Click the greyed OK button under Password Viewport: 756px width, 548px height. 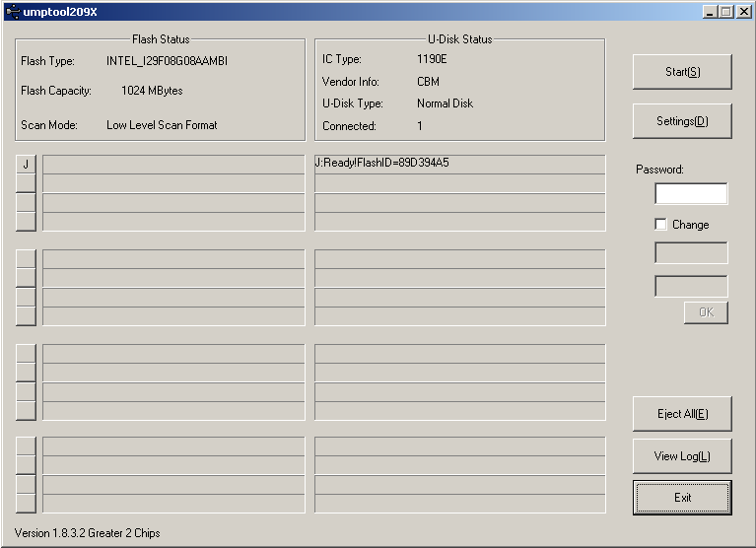coord(706,312)
